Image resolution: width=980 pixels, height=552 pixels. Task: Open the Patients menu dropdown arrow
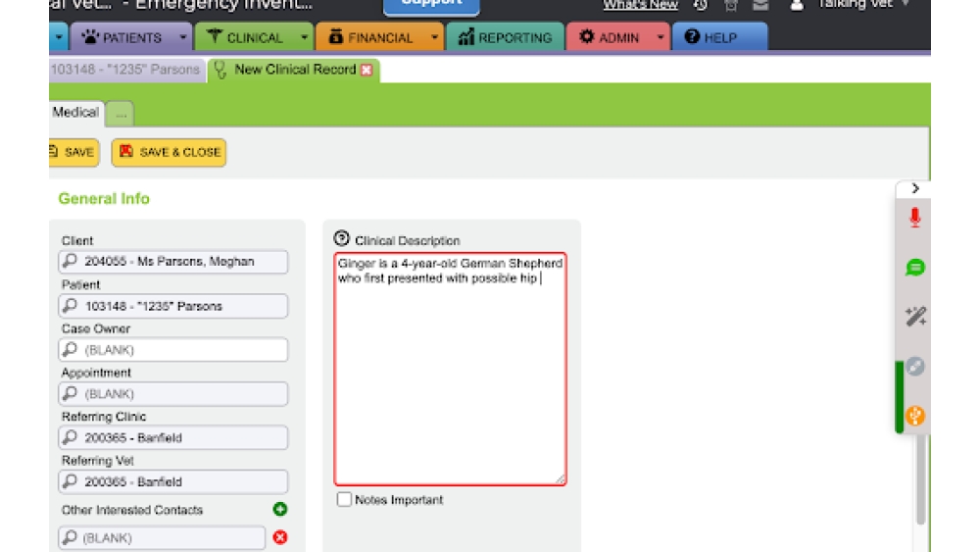(182, 37)
